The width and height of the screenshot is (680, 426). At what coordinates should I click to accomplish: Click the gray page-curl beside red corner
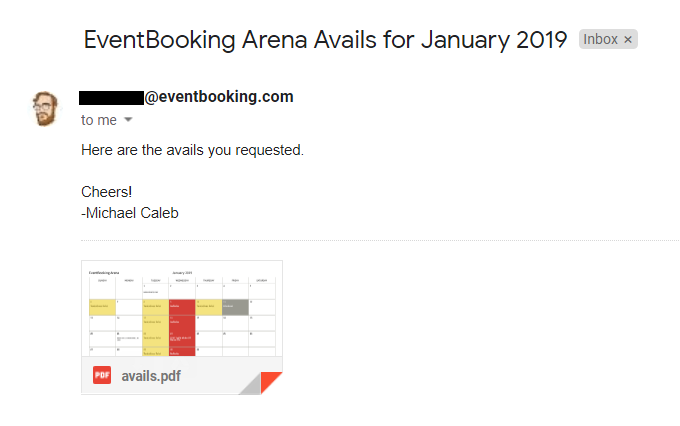(250, 384)
